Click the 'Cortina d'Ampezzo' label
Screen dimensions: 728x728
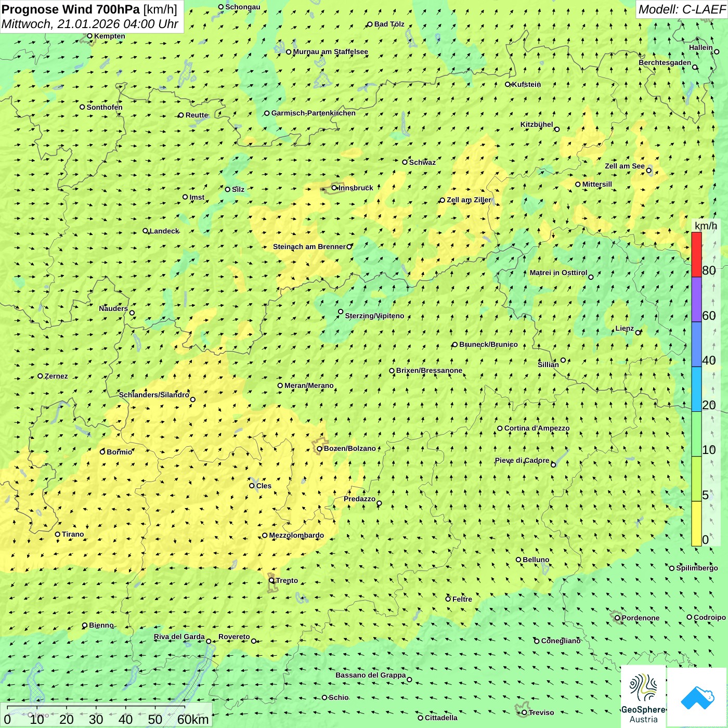(x=537, y=428)
